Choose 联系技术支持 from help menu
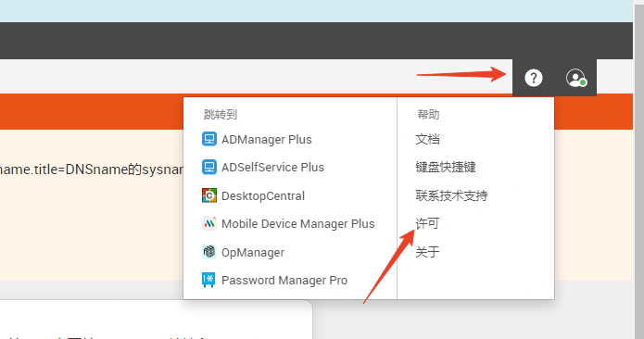Viewport: 644px width, 339px height. (451, 195)
